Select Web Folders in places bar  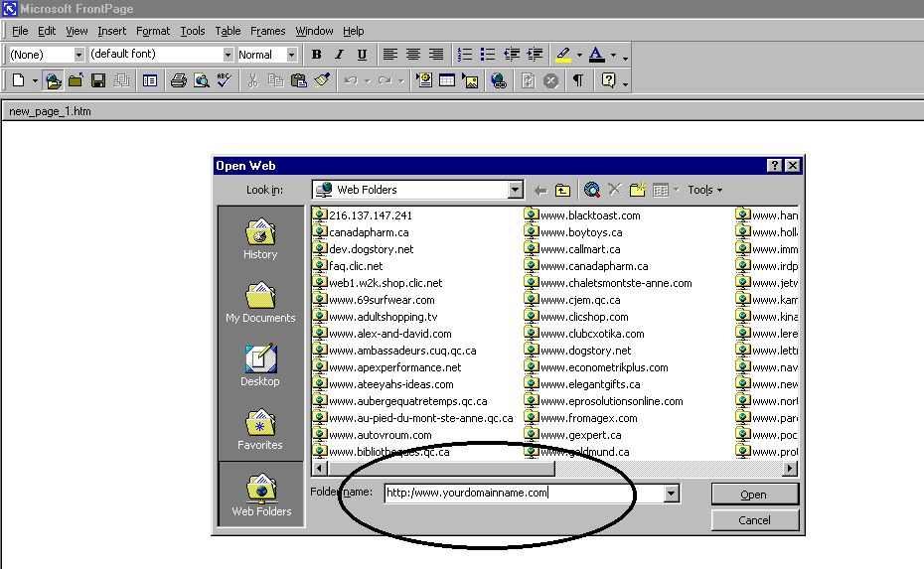(x=261, y=495)
